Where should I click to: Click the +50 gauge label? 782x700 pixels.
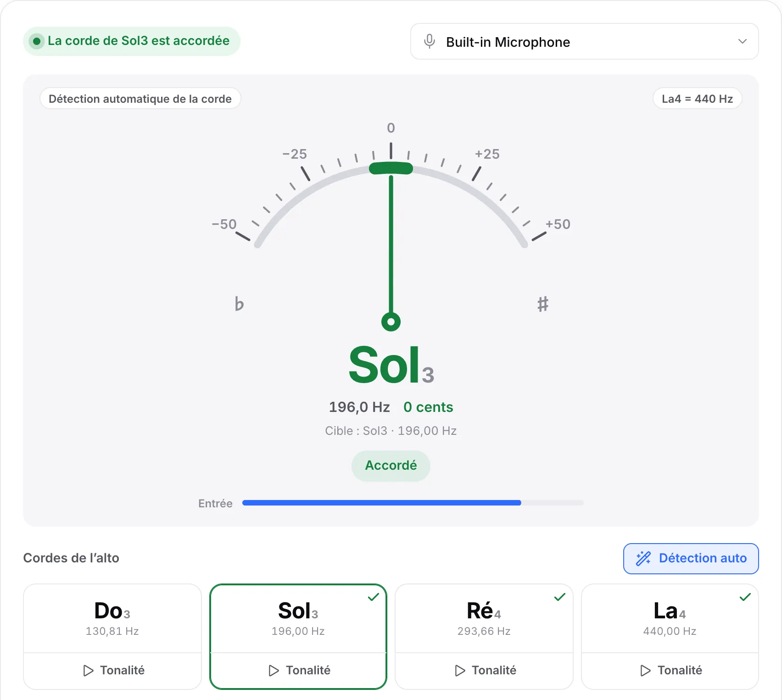click(558, 224)
